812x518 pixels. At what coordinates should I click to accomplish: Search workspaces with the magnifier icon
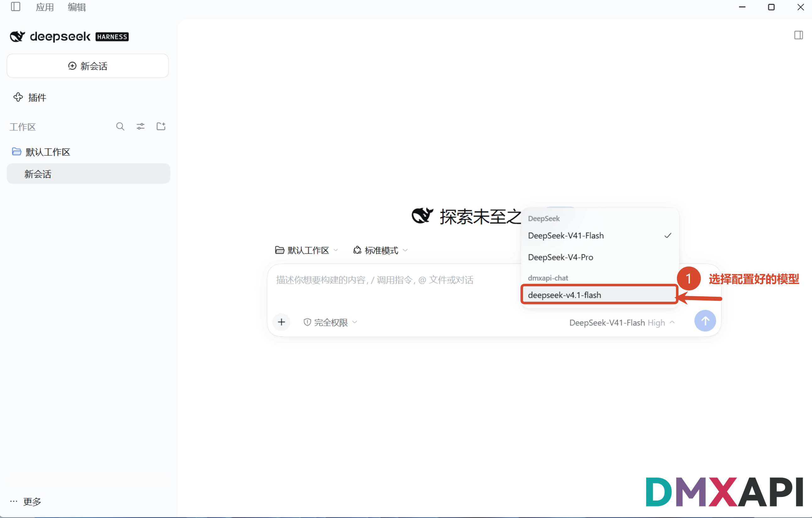(120, 127)
